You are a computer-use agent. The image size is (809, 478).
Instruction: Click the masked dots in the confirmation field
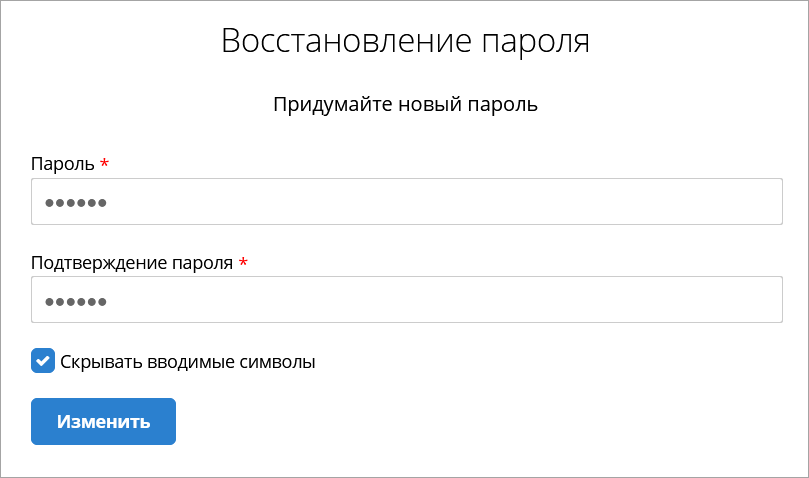point(76,301)
